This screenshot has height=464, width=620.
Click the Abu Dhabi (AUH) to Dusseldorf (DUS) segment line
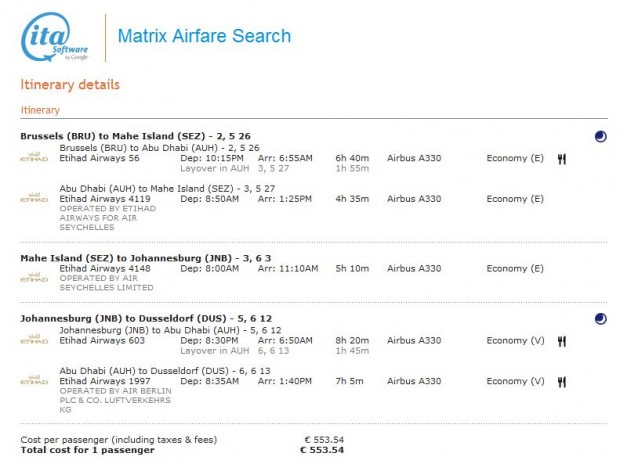(x=165, y=371)
